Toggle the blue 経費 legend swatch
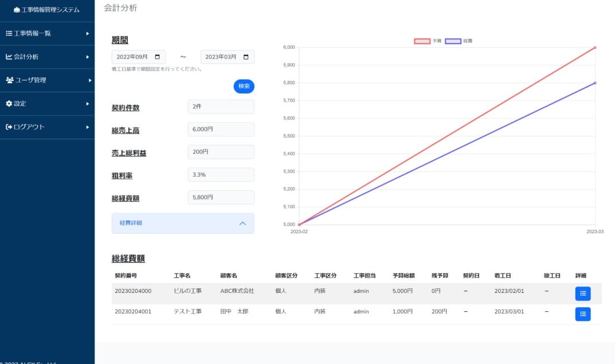 [453, 41]
